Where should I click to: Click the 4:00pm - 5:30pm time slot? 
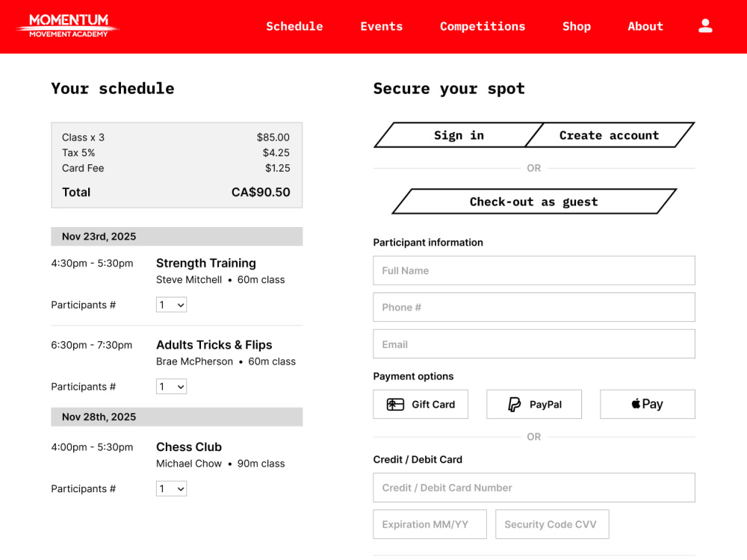pyautogui.click(x=92, y=447)
